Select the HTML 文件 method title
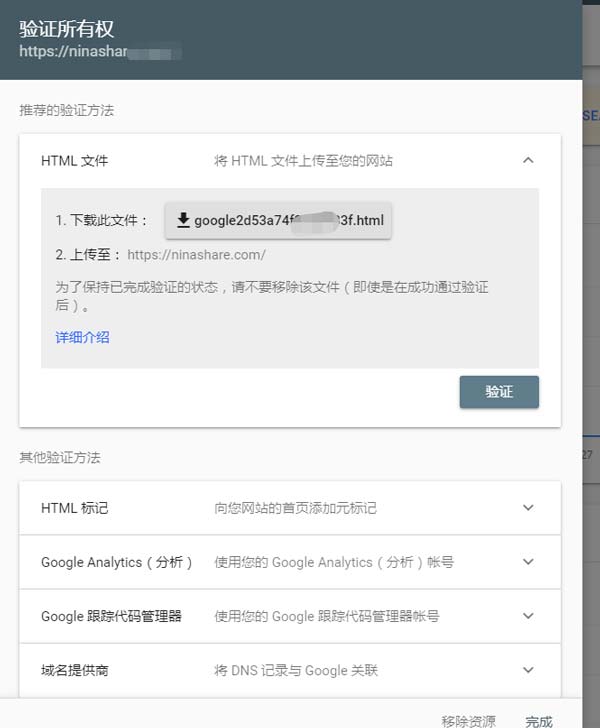 [74, 161]
